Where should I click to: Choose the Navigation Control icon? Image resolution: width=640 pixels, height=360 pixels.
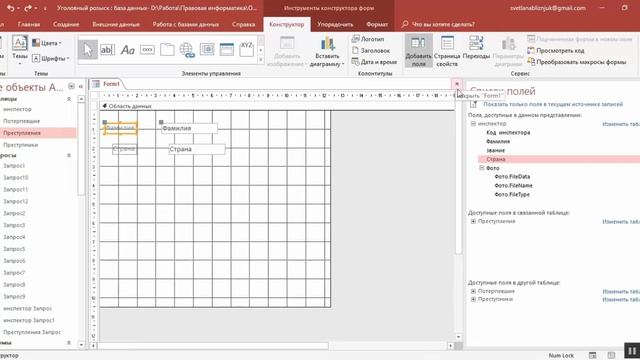click(227, 50)
